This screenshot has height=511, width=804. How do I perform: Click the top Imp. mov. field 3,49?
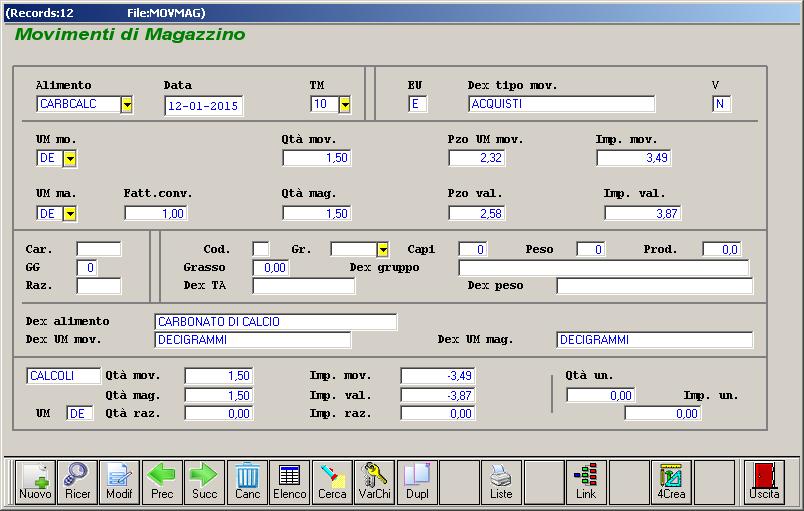634,158
